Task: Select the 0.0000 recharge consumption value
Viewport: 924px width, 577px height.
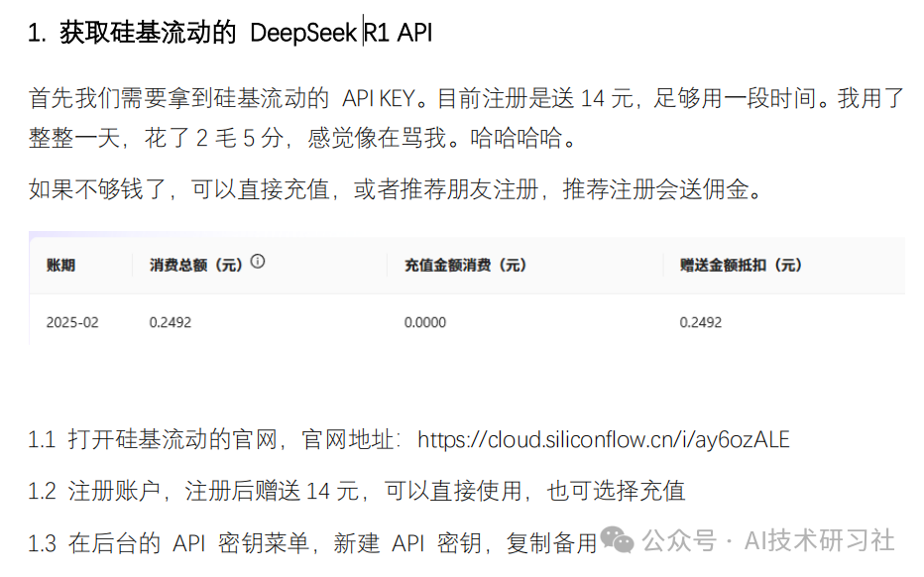Action: (x=425, y=322)
